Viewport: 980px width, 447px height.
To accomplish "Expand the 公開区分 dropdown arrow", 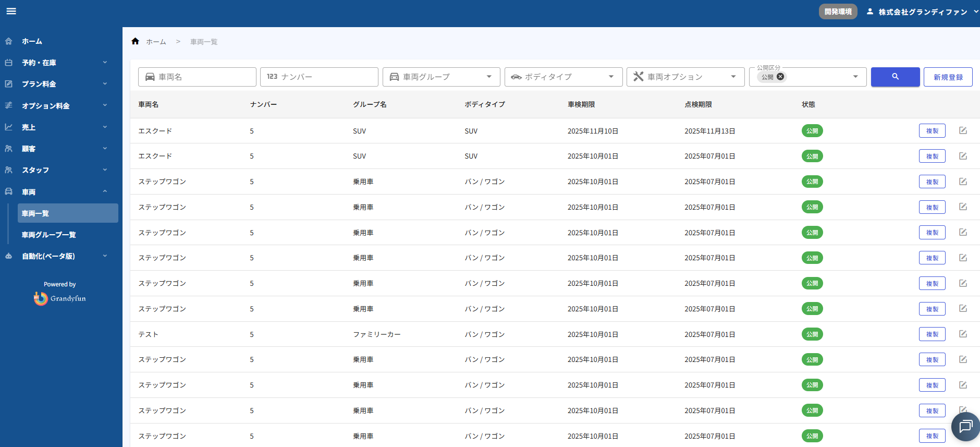I will tap(855, 77).
